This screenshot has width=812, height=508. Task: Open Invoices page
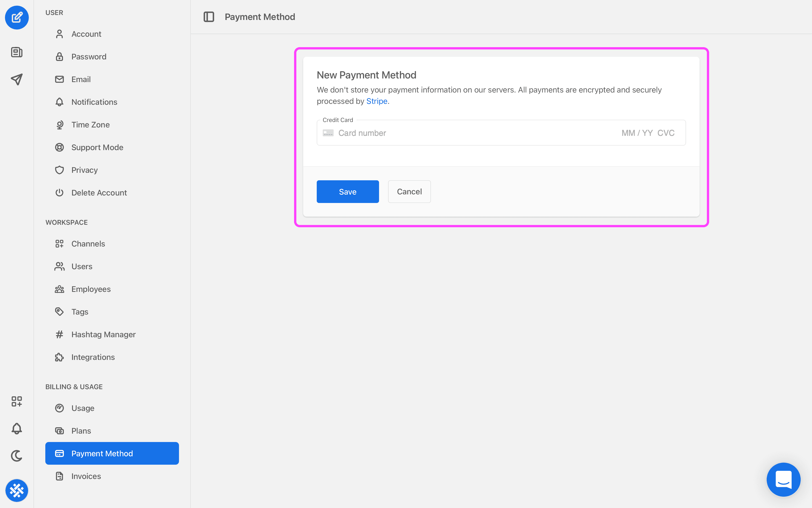coord(112,476)
